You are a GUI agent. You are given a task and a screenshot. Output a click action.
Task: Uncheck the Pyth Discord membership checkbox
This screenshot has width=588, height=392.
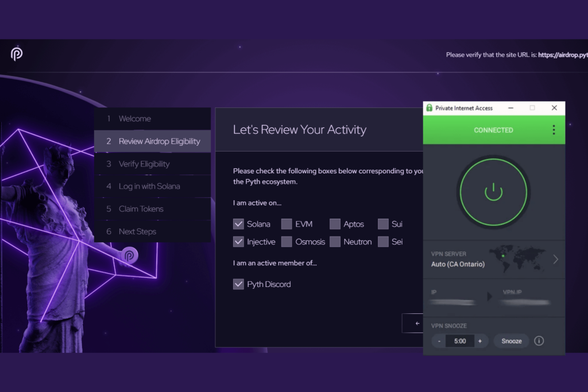pyautogui.click(x=238, y=284)
